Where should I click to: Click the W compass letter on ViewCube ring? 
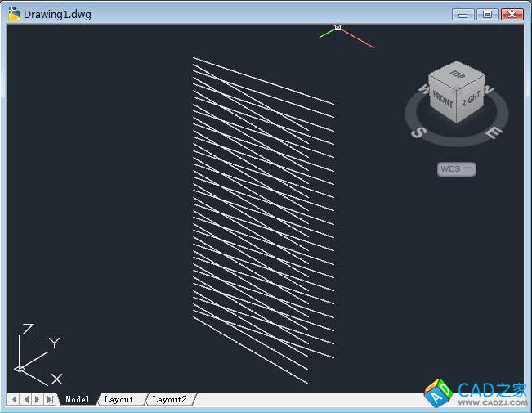pos(422,88)
